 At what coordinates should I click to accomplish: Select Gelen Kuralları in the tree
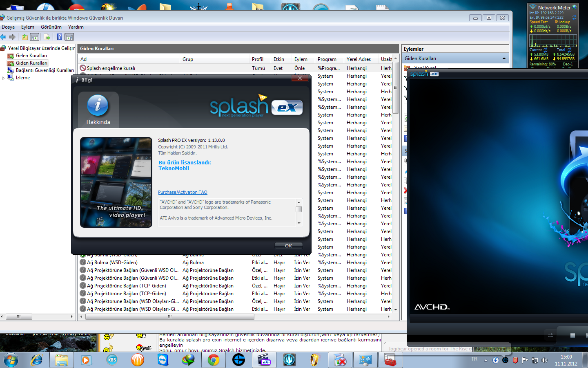coord(31,56)
